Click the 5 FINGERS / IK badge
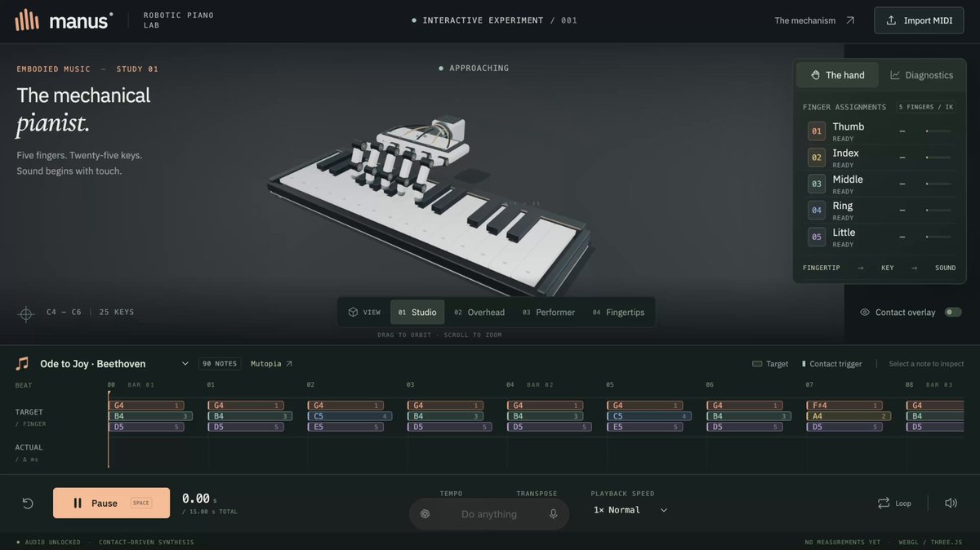The image size is (980, 550). pyautogui.click(x=925, y=107)
